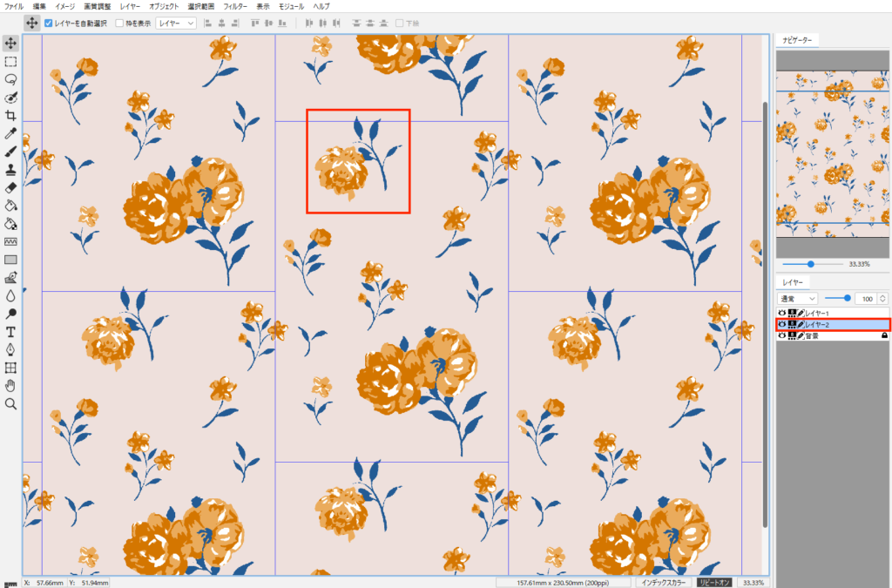Toggle the pencil edit icon on 背景

tap(801, 336)
